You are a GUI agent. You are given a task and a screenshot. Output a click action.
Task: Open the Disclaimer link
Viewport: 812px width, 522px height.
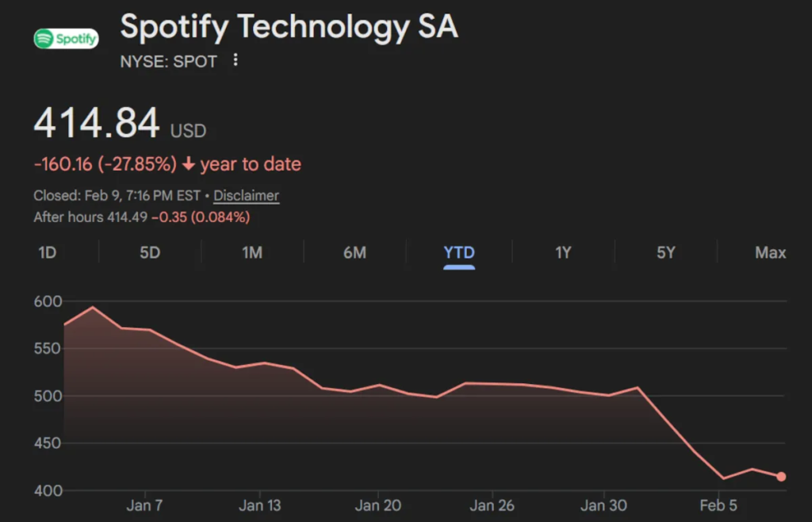246,195
